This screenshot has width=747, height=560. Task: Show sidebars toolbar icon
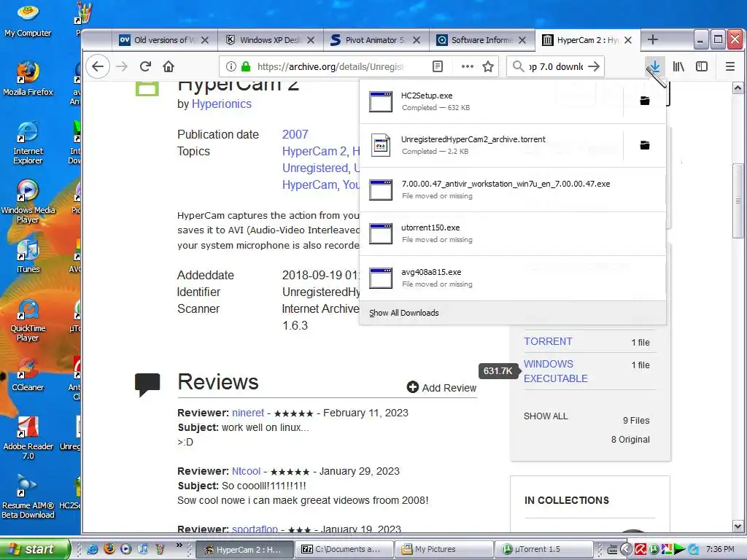click(x=702, y=66)
